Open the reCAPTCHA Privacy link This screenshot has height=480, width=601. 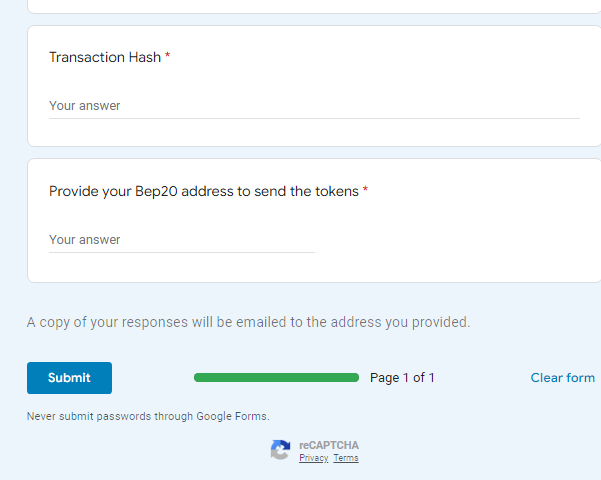click(x=314, y=458)
